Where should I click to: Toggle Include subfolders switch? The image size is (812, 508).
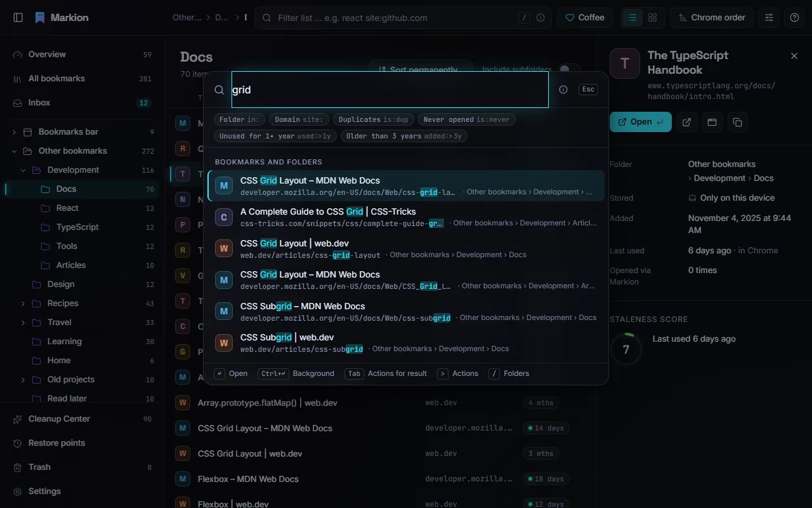pos(569,70)
